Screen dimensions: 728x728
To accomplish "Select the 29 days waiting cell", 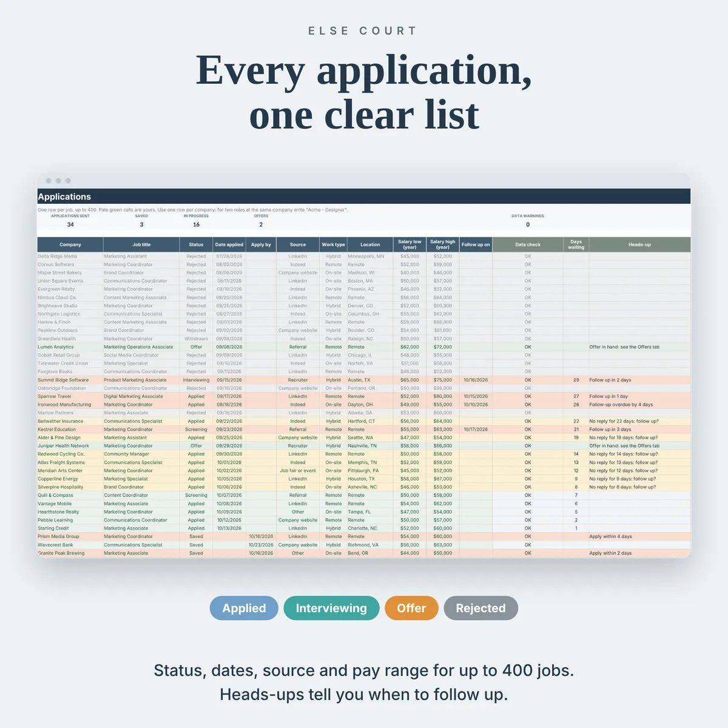I will [576, 380].
